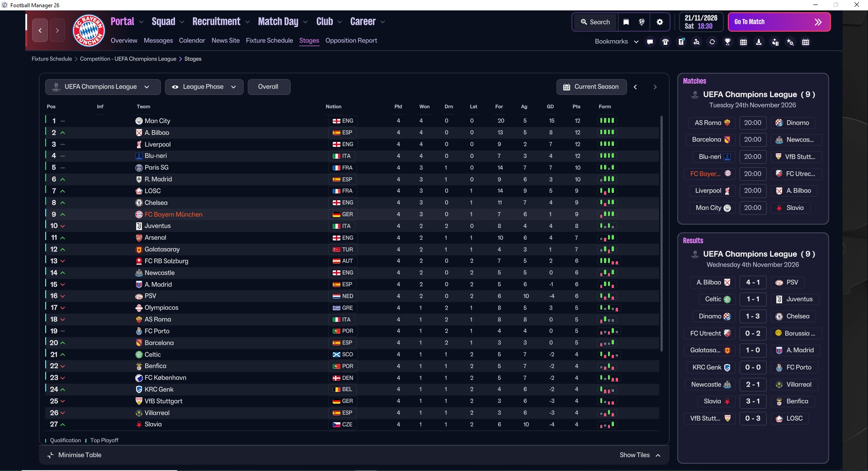Image resolution: width=868 pixels, height=471 pixels.
Task: Open the speech bubble messages bookmark
Action: coord(650,42)
